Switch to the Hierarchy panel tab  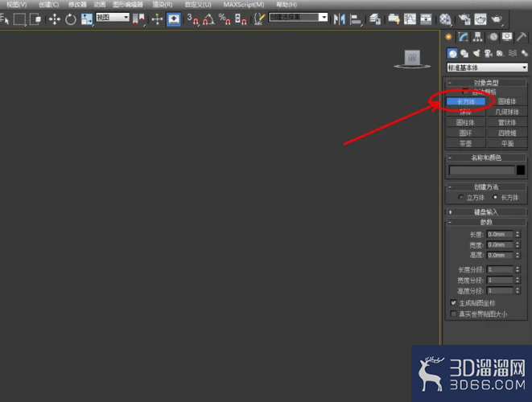click(x=478, y=37)
